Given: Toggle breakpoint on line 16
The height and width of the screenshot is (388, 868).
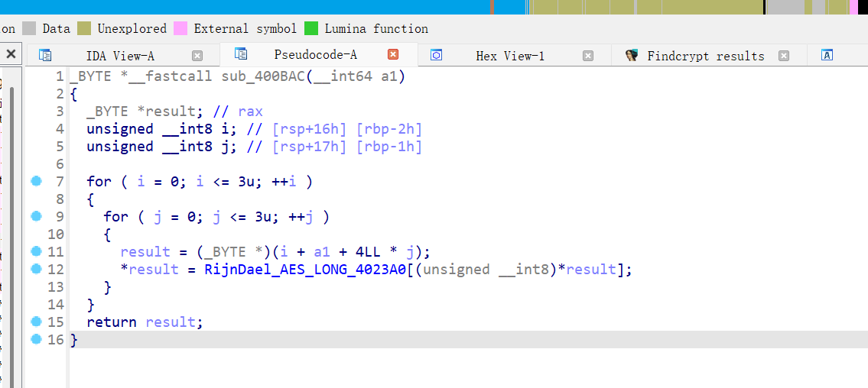Looking at the screenshot, I should (37, 339).
